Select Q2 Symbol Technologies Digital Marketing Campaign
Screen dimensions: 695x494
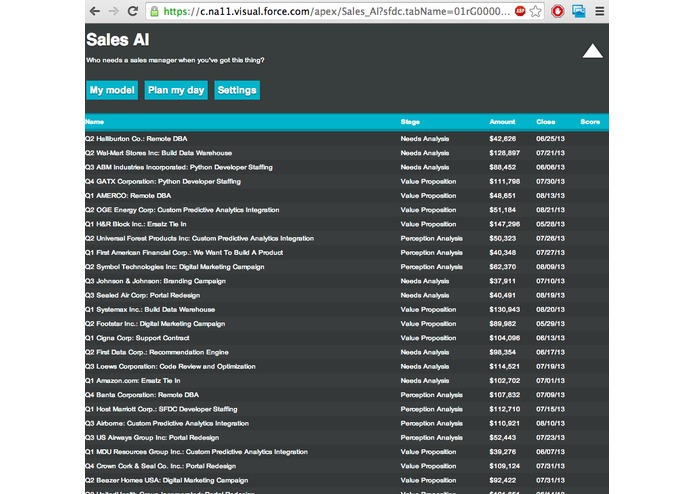click(175, 267)
